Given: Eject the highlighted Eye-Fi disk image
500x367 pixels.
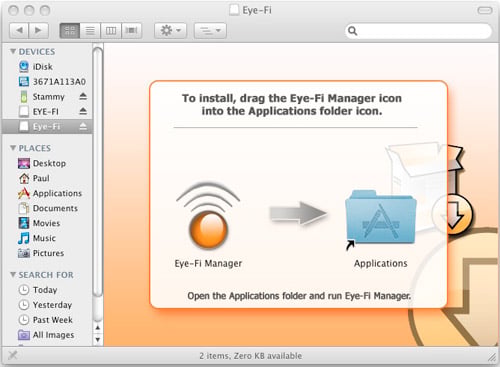Looking at the screenshot, I should [x=83, y=126].
